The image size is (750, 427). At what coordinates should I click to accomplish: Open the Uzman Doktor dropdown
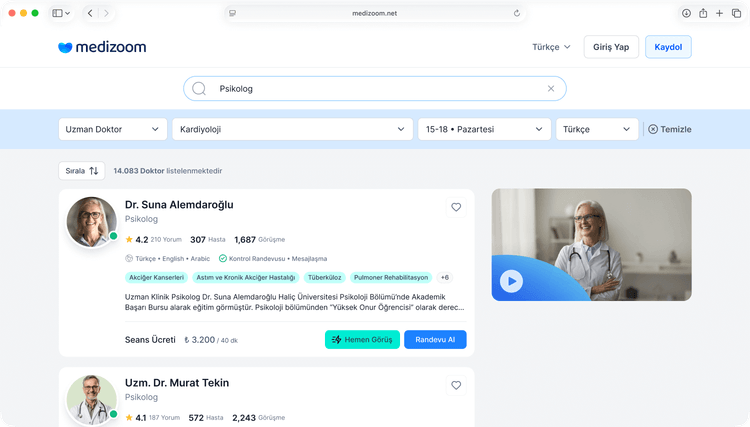click(x=113, y=129)
